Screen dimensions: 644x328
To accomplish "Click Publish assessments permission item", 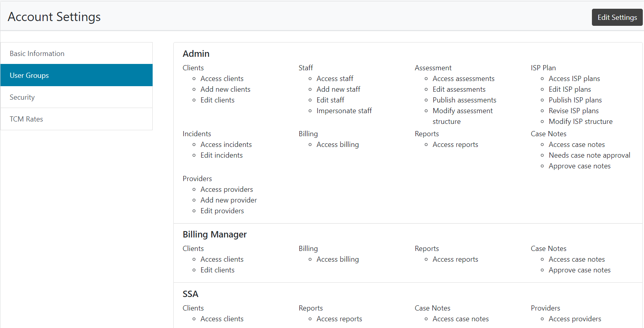I will [464, 100].
